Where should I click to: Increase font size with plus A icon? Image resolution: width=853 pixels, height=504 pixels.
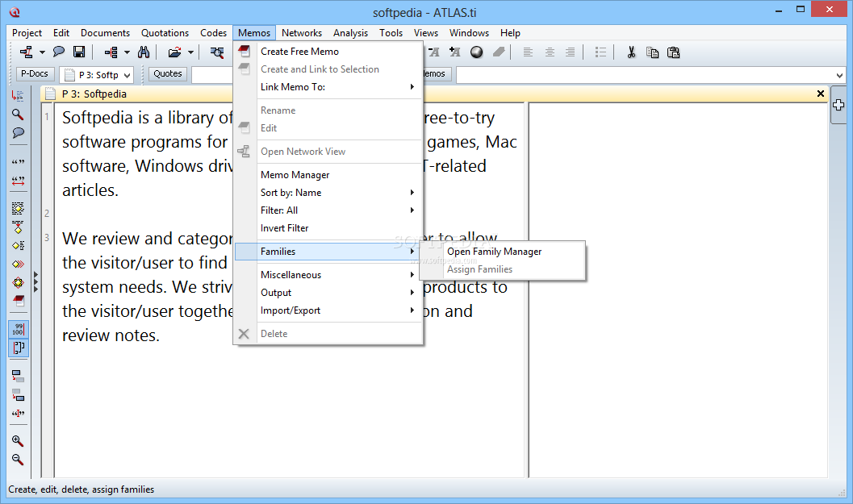455,52
